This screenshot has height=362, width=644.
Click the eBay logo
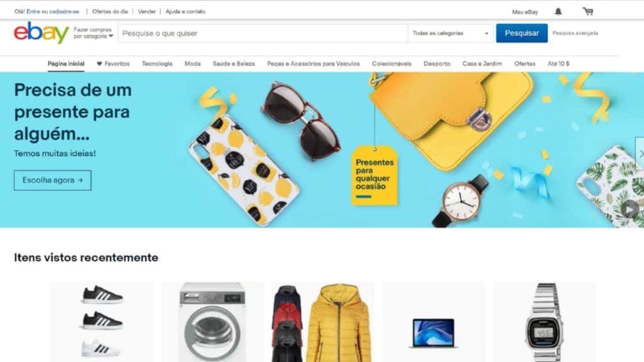click(x=41, y=33)
